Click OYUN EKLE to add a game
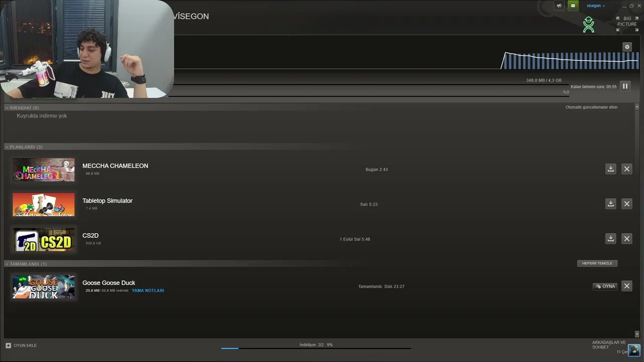 click(21, 345)
